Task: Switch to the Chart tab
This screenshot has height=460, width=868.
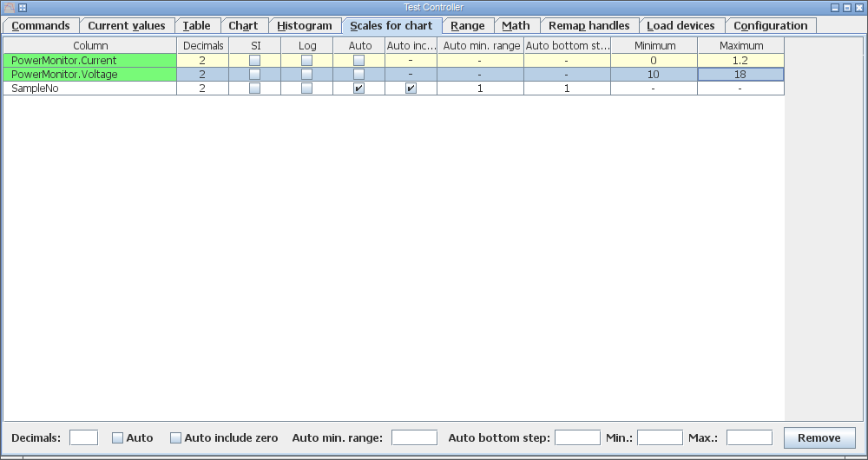Action: [x=244, y=26]
